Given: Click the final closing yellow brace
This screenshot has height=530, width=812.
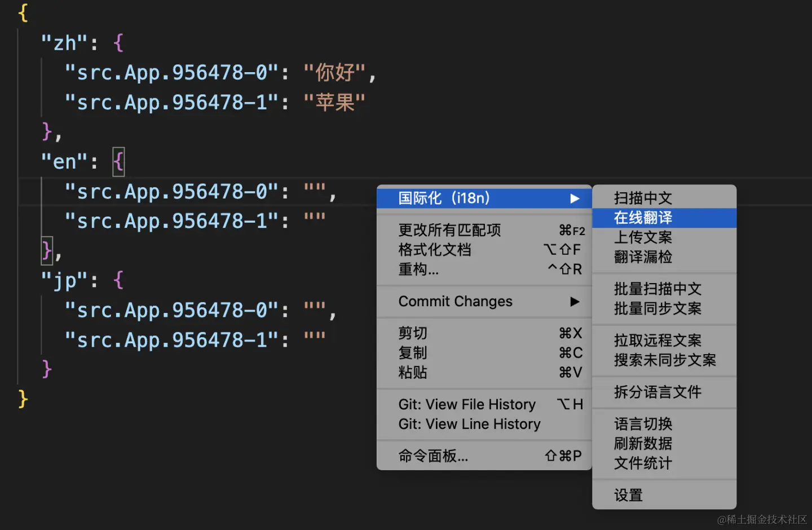Looking at the screenshot, I should tap(23, 399).
